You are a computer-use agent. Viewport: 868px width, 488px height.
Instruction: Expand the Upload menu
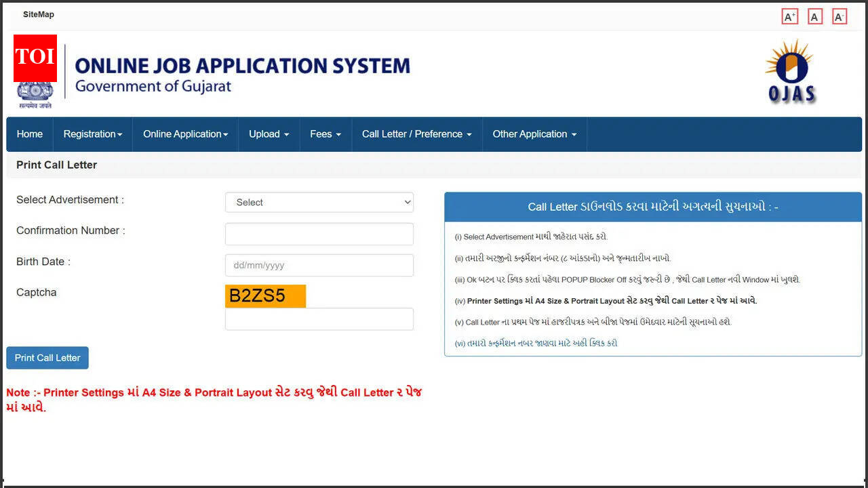(x=269, y=134)
